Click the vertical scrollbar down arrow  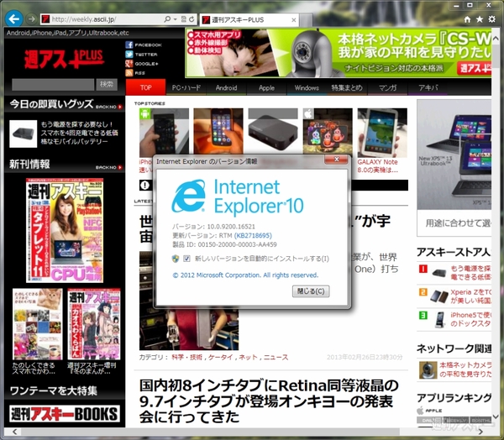tap(496, 416)
